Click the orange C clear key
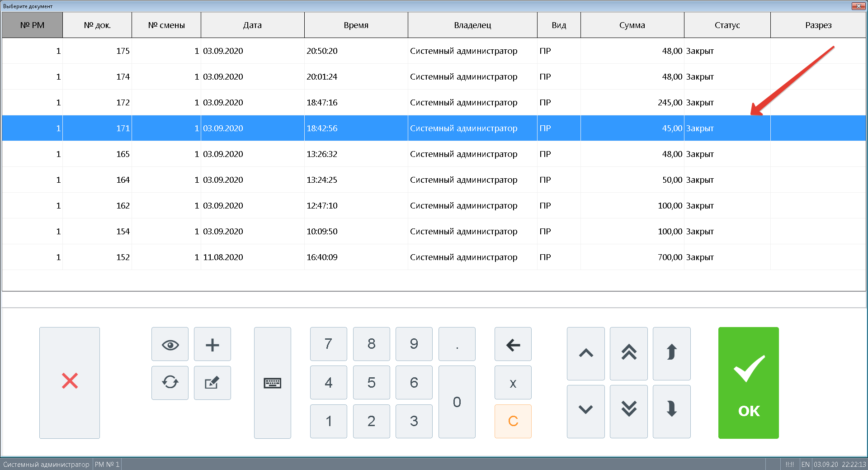This screenshot has width=868, height=470. pos(513,421)
